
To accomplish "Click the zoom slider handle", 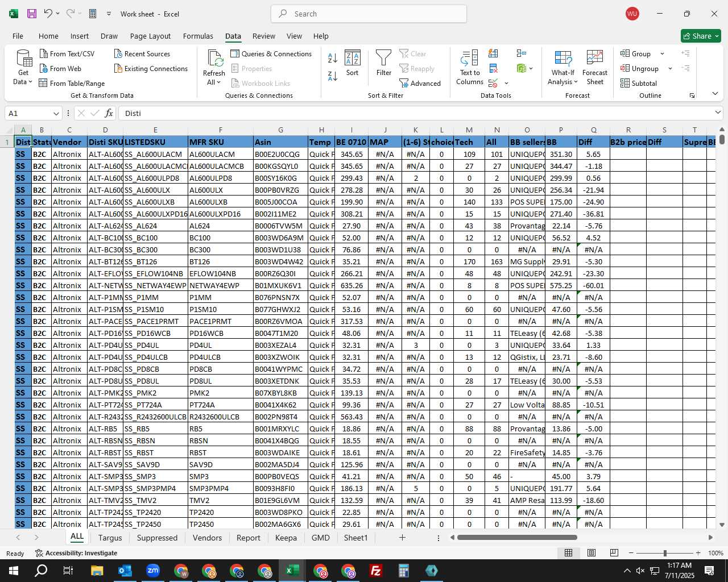I will pos(665,553).
